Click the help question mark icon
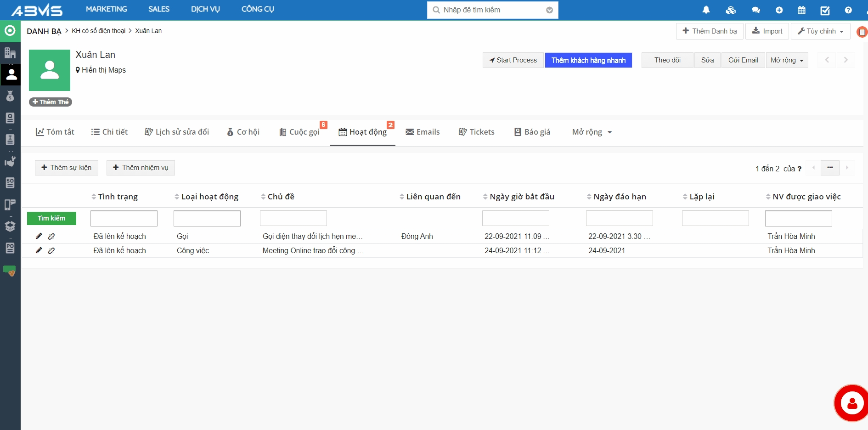868x430 pixels. pos(848,10)
